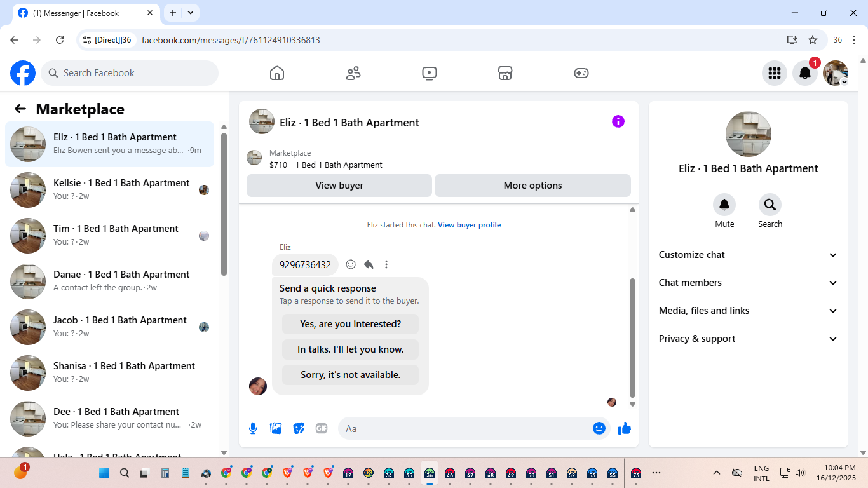This screenshot has height=488, width=868.
Task: Open the Chrome three-dot menu
Action: pos(854,40)
